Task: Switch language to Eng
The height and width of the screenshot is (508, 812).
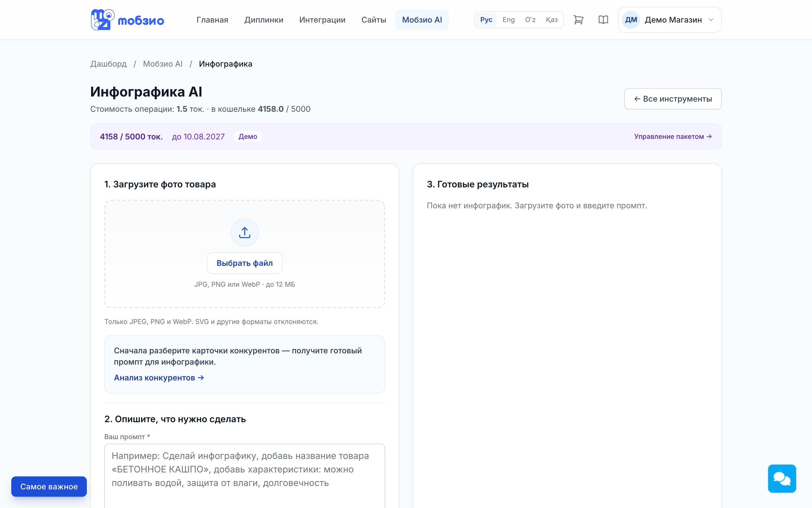Action: (508, 20)
